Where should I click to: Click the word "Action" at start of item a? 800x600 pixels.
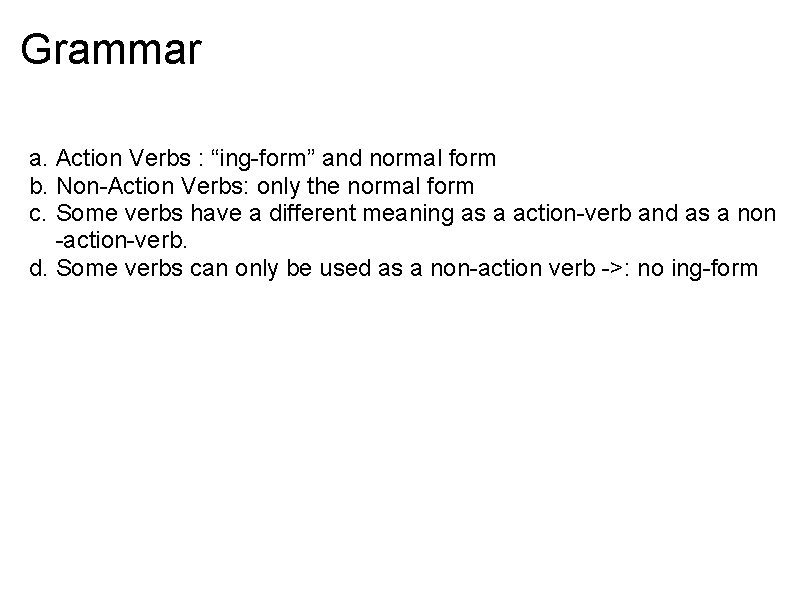[x=87, y=158]
